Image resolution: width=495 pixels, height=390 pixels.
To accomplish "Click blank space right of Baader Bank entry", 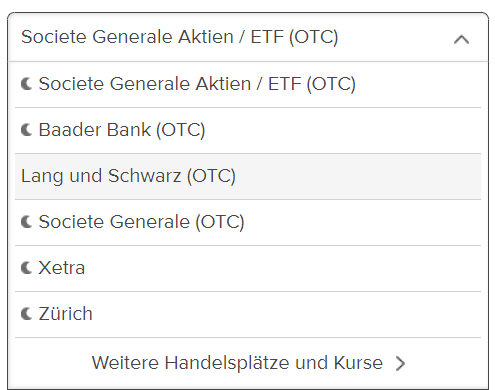I will tap(343, 130).
